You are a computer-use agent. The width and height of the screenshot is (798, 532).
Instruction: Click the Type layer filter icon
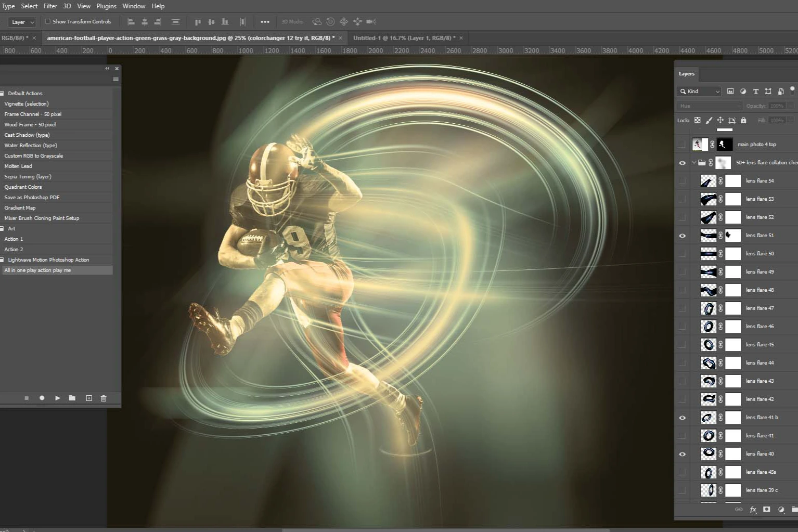(x=756, y=92)
